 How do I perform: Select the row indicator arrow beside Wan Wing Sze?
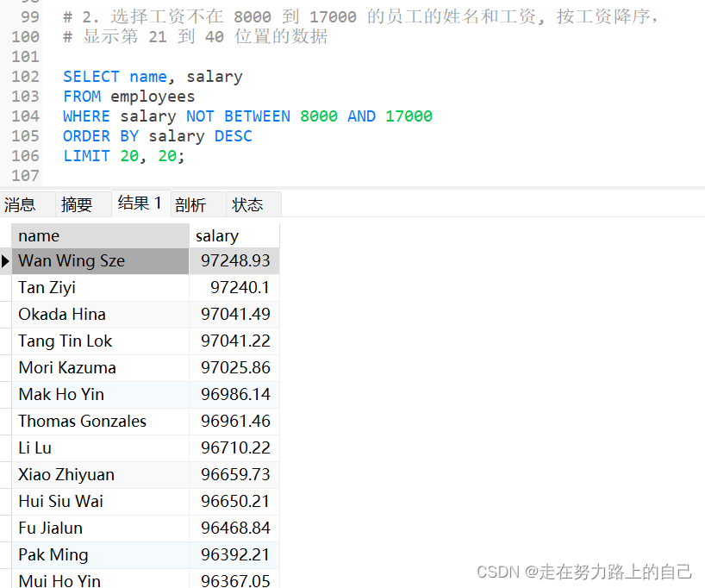6,260
